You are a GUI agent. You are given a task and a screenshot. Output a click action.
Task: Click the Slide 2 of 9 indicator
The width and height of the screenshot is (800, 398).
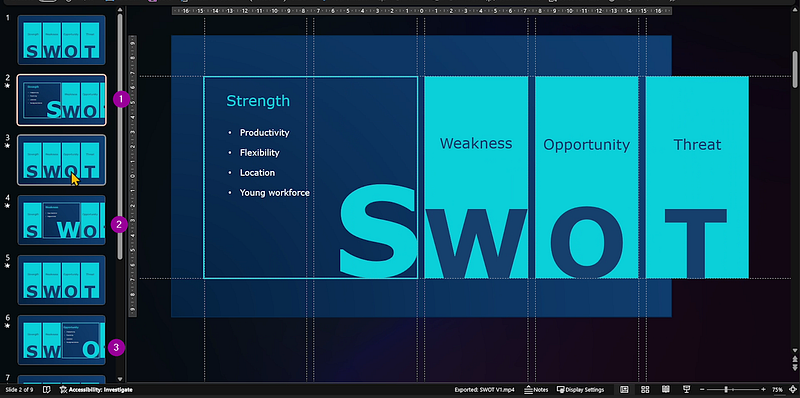[x=18, y=390]
